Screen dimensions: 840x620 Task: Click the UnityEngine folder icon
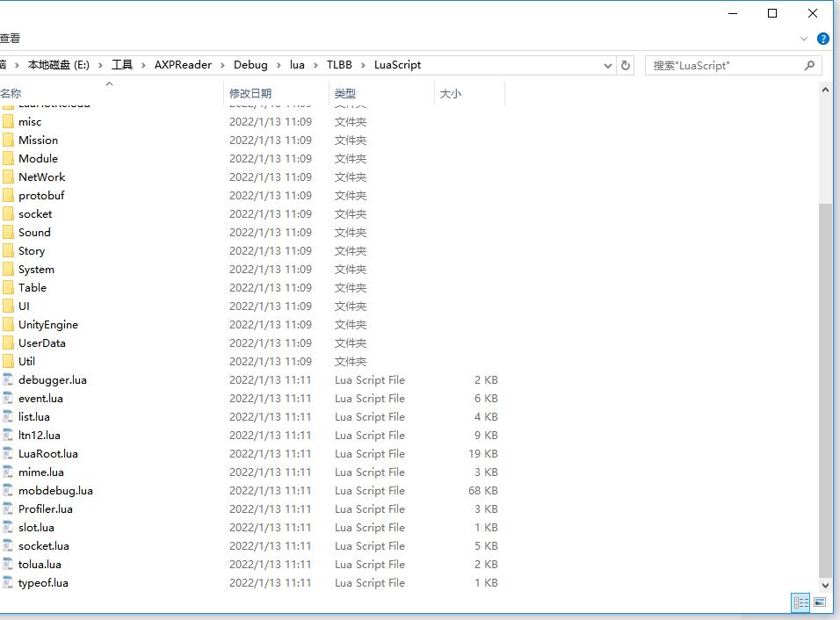[8, 325]
